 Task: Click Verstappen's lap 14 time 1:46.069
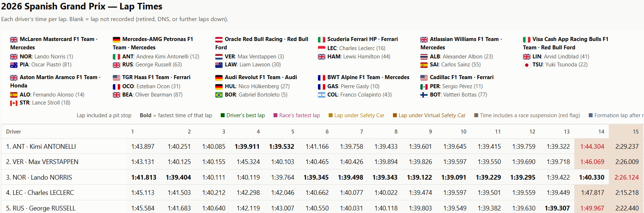(x=592, y=162)
